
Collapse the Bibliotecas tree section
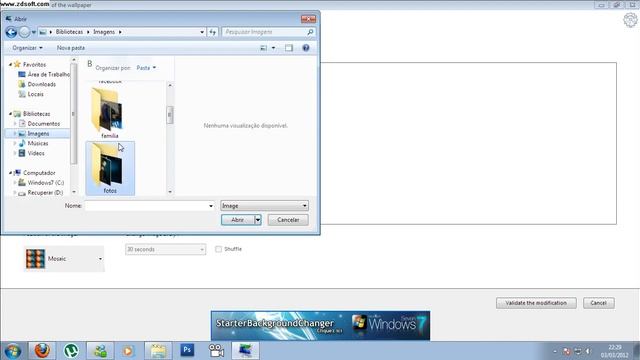pyautogui.click(x=11, y=114)
